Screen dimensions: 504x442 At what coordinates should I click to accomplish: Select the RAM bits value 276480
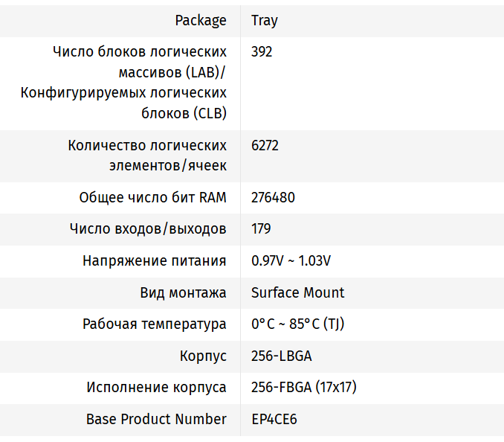[273, 198]
